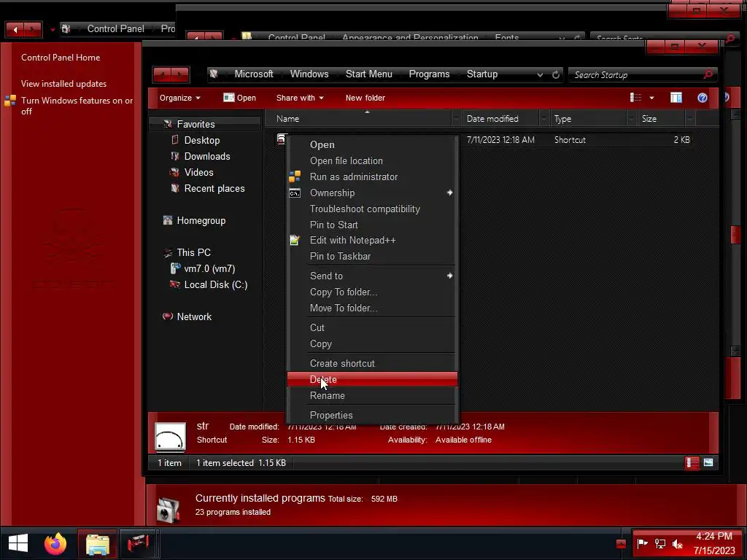Open Firefox from the taskbar
The width and height of the screenshot is (747, 560).
(55, 544)
